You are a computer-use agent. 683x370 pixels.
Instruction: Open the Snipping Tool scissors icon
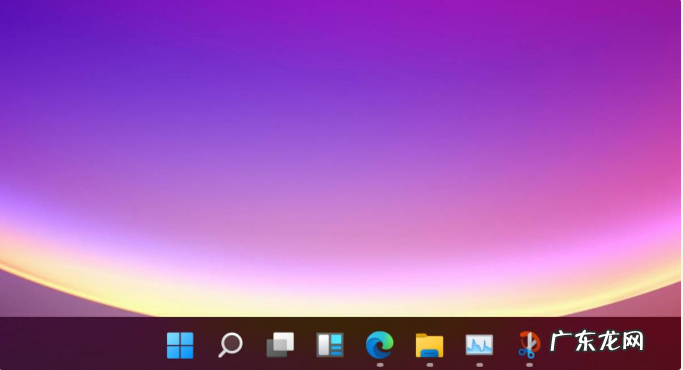click(x=529, y=345)
